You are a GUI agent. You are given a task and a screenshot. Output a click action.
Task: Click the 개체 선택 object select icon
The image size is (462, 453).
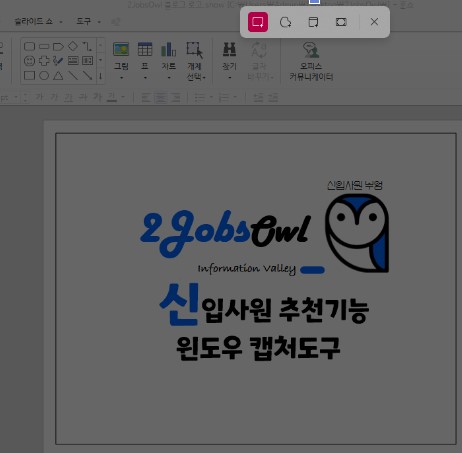[195, 50]
